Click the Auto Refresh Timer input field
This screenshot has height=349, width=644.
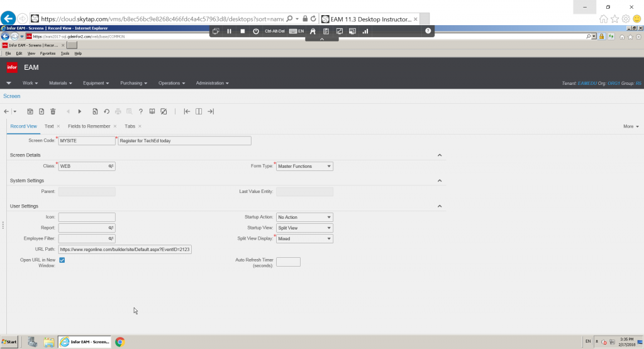click(288, 262)
